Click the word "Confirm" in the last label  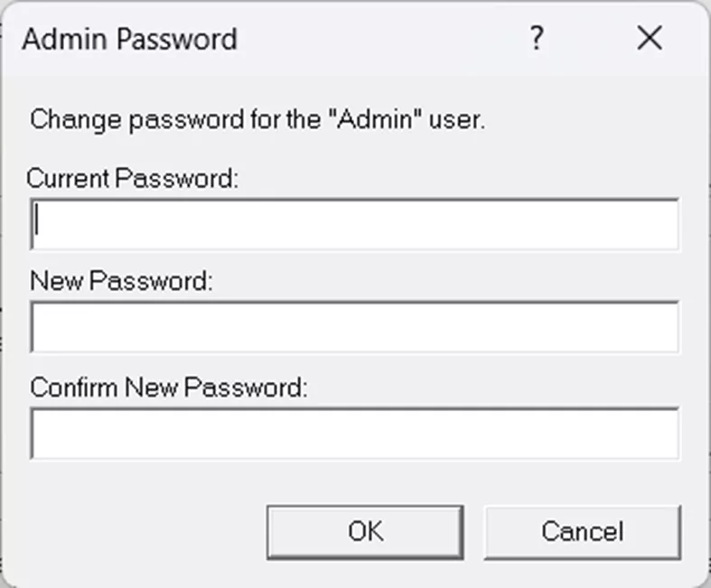[x=74, y=387]
